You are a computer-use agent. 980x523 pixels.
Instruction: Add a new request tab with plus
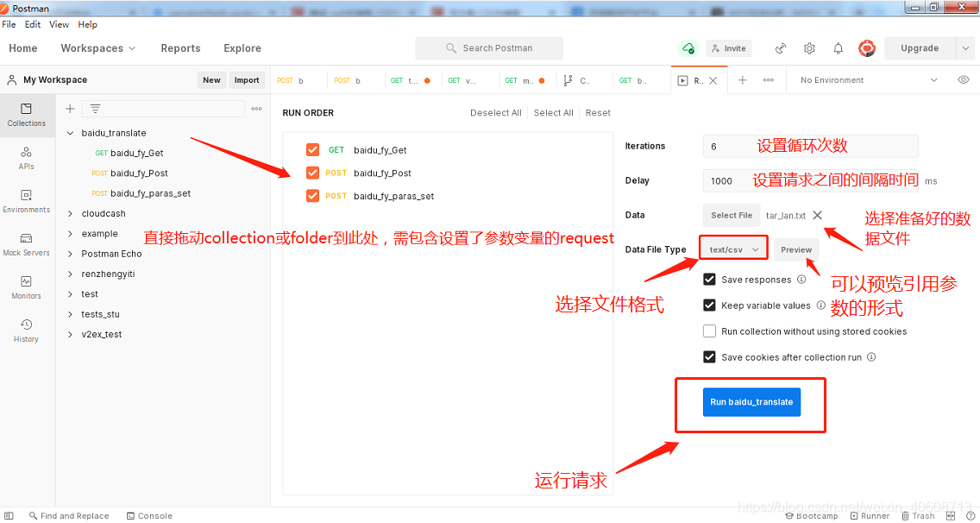(743, 80)
